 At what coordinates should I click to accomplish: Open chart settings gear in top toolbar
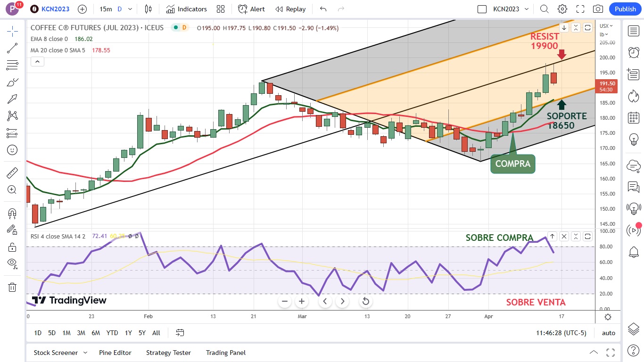[x=562, y=9]
